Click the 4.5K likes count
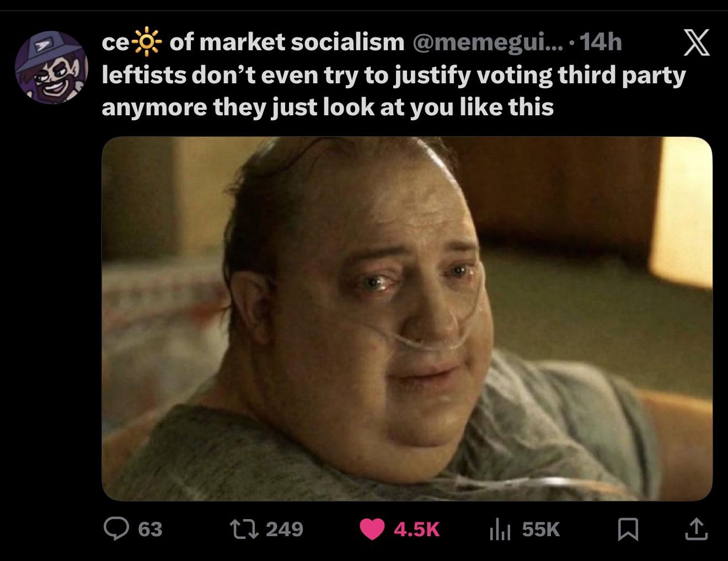 click(417, 530)
